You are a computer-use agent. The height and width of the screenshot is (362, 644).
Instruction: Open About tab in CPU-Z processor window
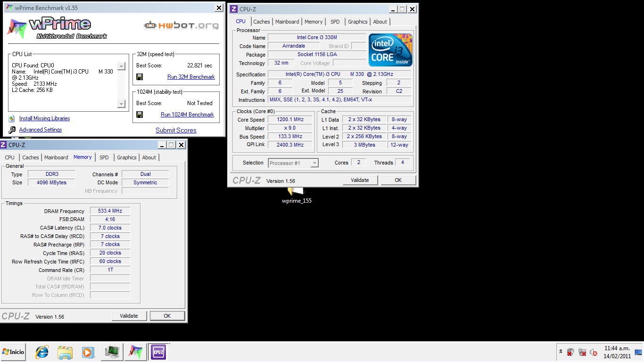pyautogui.click(x=380, y=22)
